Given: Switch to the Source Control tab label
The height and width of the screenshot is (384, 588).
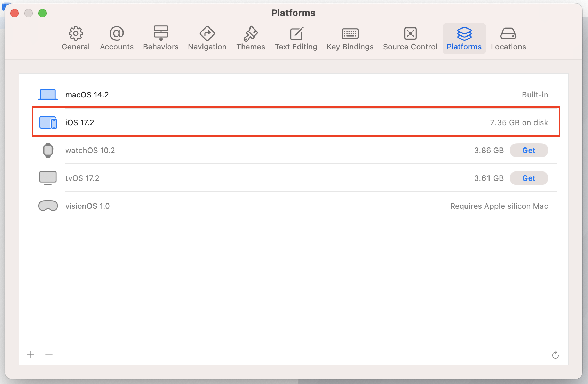Looking at the screenshot, I should (x=410, y=47).
